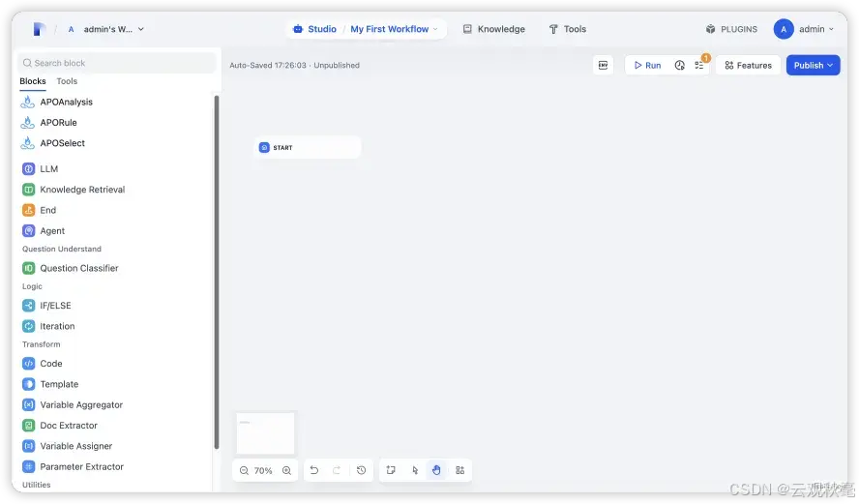The width and height of the screenshot is (859, 504).
Task: Switch to hand pan mode
Action: pyautogui.click(x=436, y=470)
